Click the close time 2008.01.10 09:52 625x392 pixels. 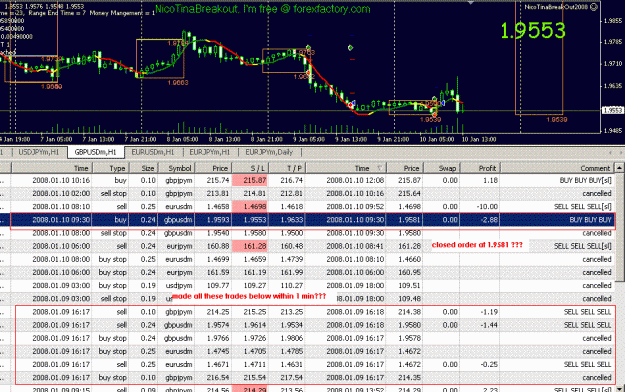(355, 207)
